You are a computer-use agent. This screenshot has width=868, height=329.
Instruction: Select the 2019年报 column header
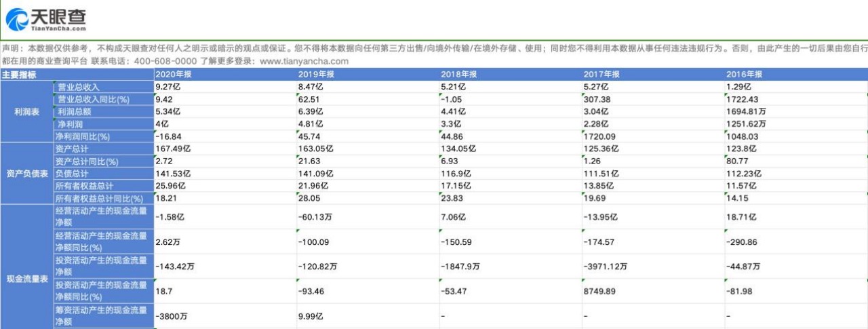point(316,75)
